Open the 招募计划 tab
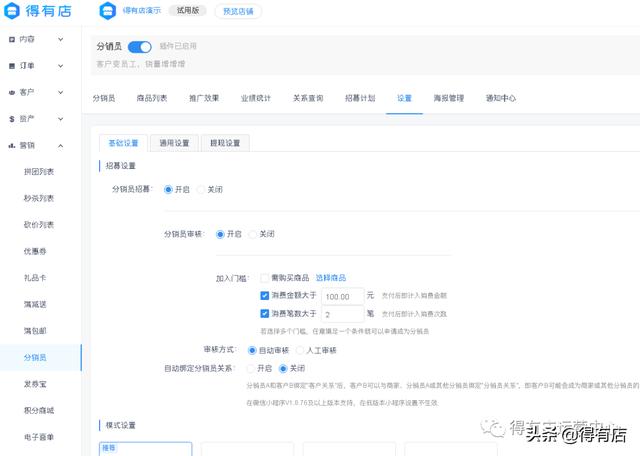 click(360, 98)
